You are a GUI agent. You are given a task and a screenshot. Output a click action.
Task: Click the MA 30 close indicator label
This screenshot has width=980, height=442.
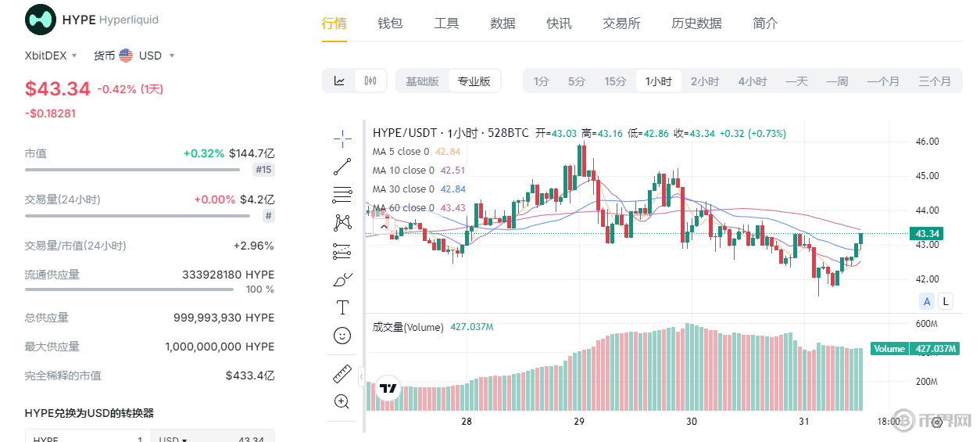pos(403,189)
